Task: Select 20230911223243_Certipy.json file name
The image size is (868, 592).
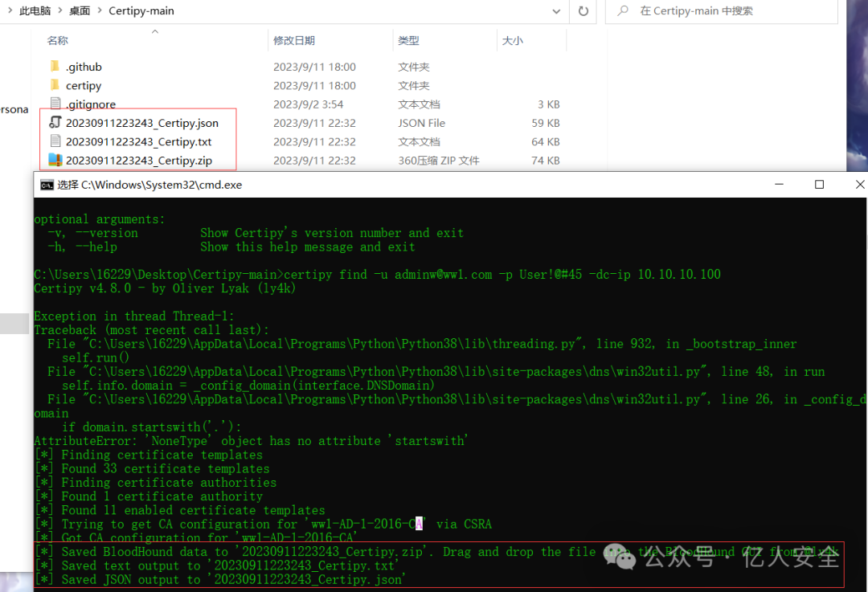Action: pos(142,123)
